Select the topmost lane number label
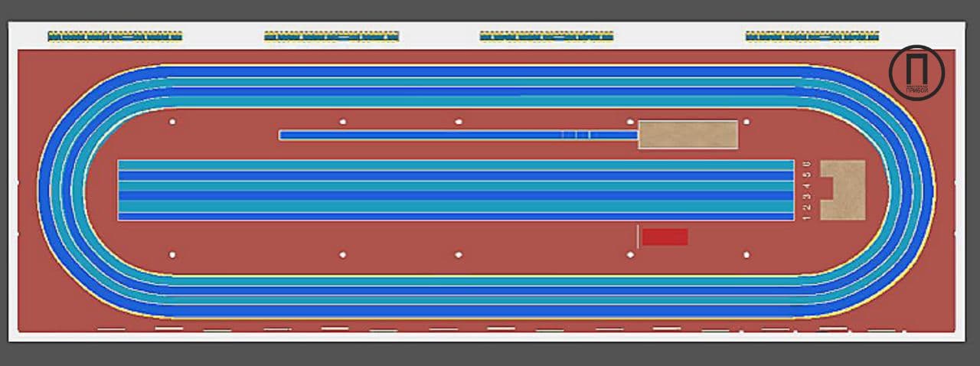This screenshot has width=980, height=366. tap(806, 164)
